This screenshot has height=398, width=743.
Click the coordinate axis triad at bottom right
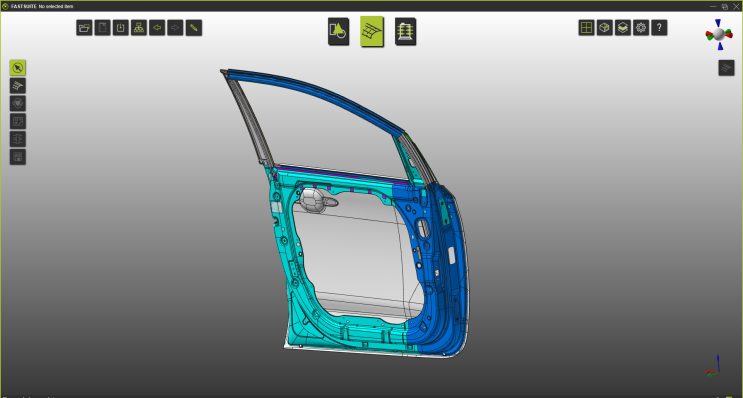point(713,366)
